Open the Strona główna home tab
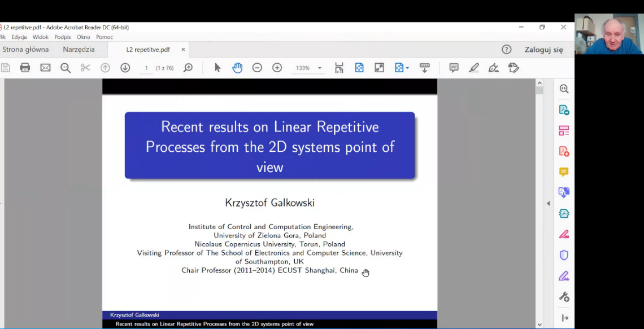This screenshot has width=644, height=329. [25, 50]
